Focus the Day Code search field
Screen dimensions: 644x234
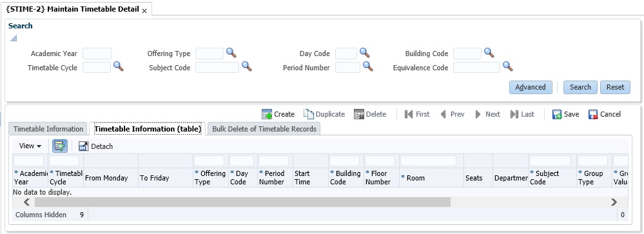pyautogui.click(x=346, y=54)
